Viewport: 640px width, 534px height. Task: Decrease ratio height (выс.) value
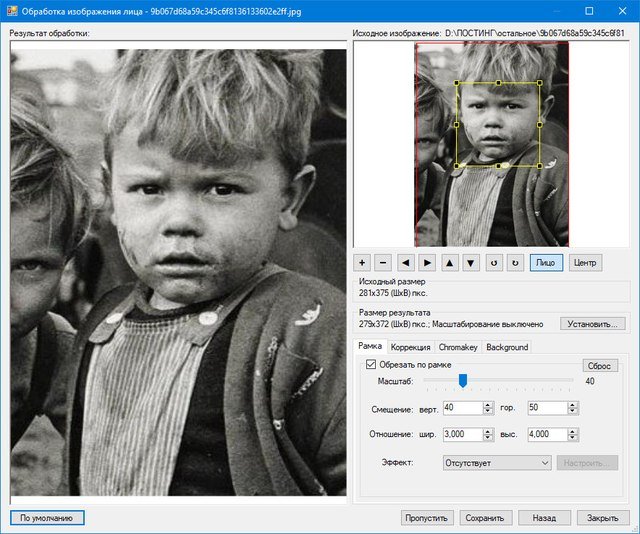click(x=573, y=438)
